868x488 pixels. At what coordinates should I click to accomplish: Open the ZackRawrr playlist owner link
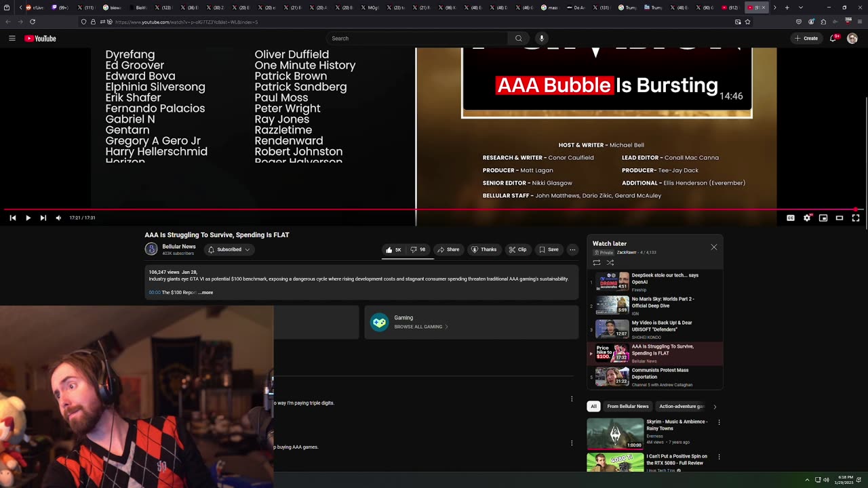[627, 253]
